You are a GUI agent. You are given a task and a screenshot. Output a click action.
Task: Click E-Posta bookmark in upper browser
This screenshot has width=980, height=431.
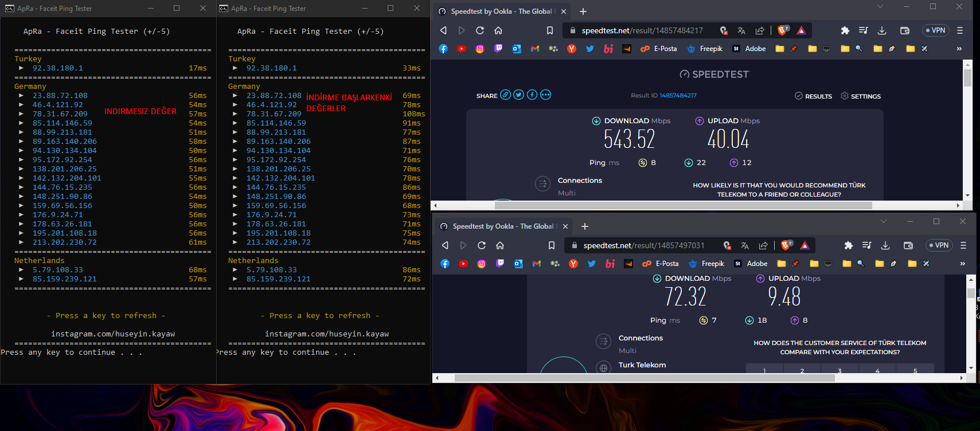(659, 49)
